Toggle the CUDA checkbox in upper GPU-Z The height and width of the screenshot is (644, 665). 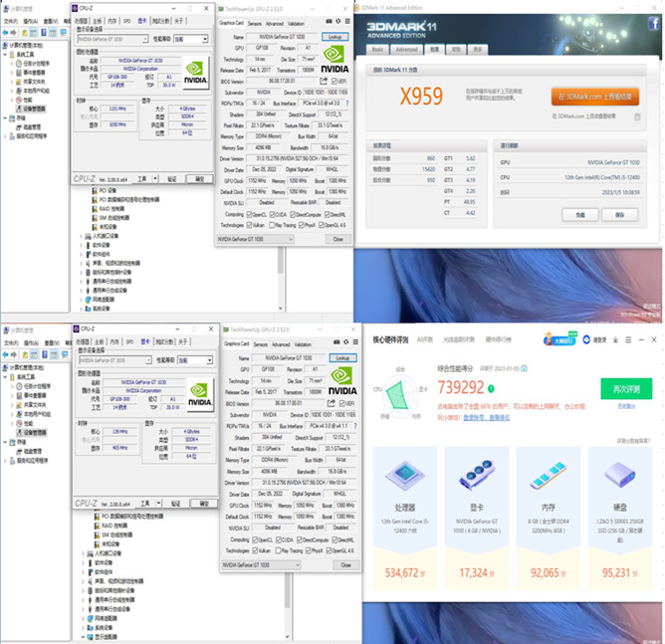point(272,215)
